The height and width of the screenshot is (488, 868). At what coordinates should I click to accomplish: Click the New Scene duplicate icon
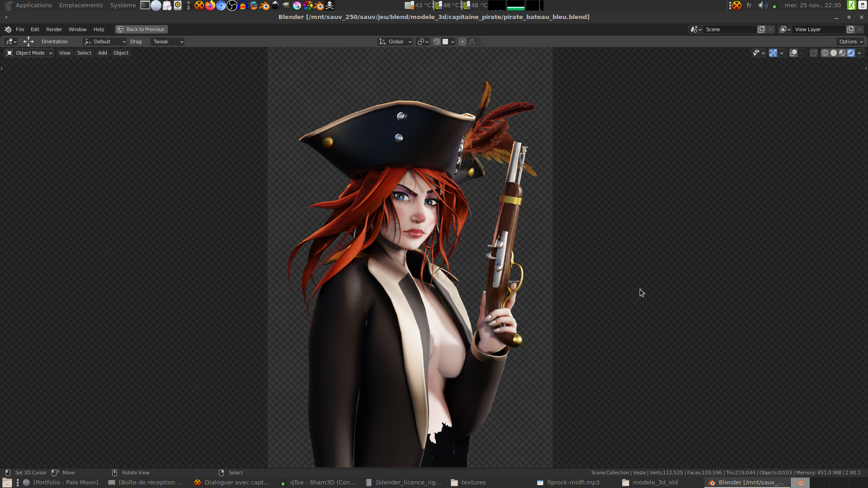pyautogui.click(x=761, y=29)
